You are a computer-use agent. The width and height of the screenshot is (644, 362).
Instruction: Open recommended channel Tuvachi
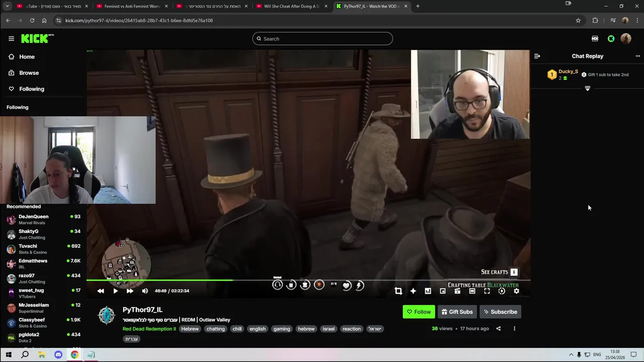pyautogui.click(x=43, y=249)
